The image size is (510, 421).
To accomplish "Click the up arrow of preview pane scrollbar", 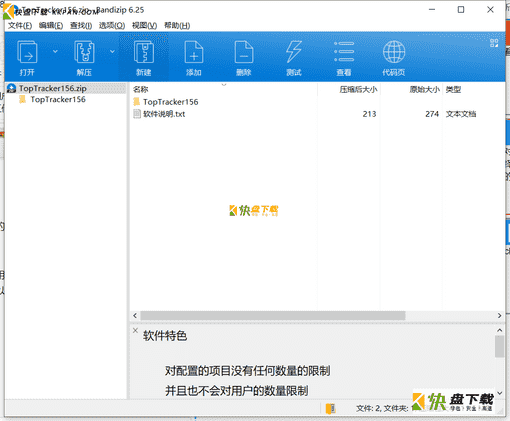I will coord(499,330).
